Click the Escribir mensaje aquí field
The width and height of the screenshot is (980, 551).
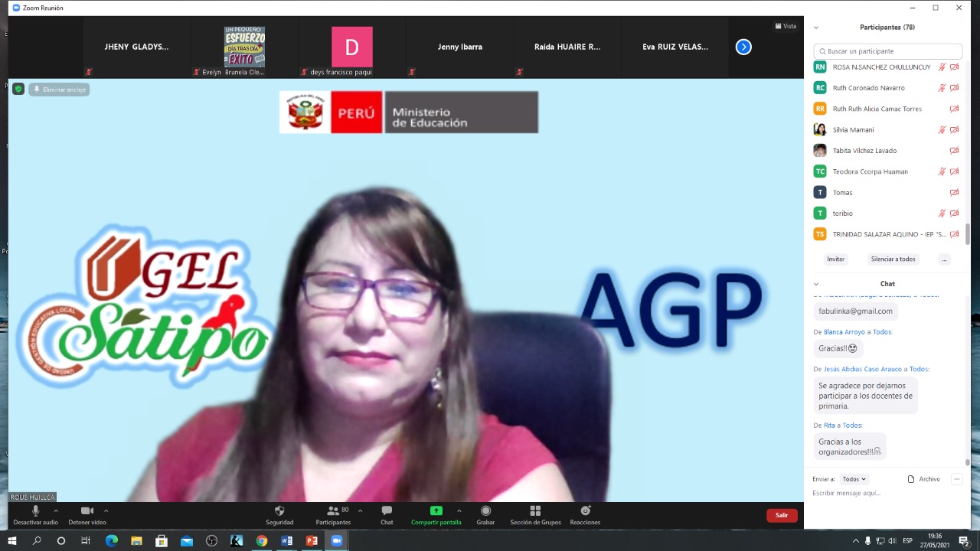pyautogui.click(x=887, y=494)
